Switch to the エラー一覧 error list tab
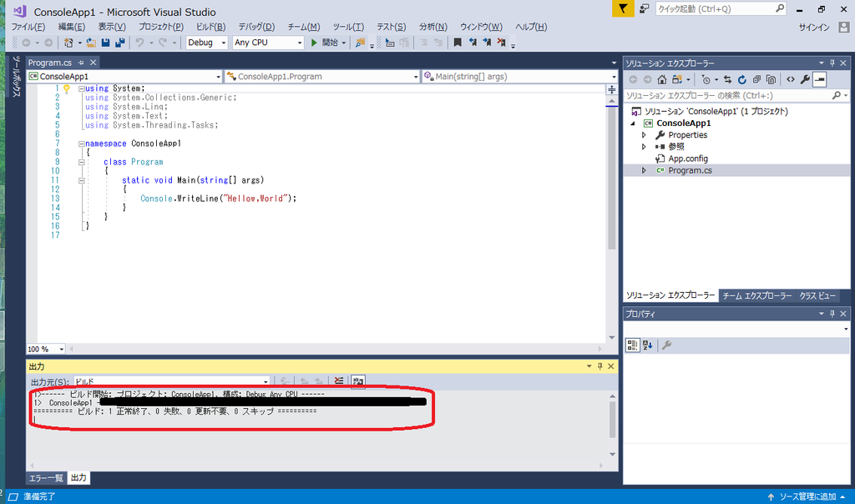This screenshot has height=504, width=855. coord(46,478)
